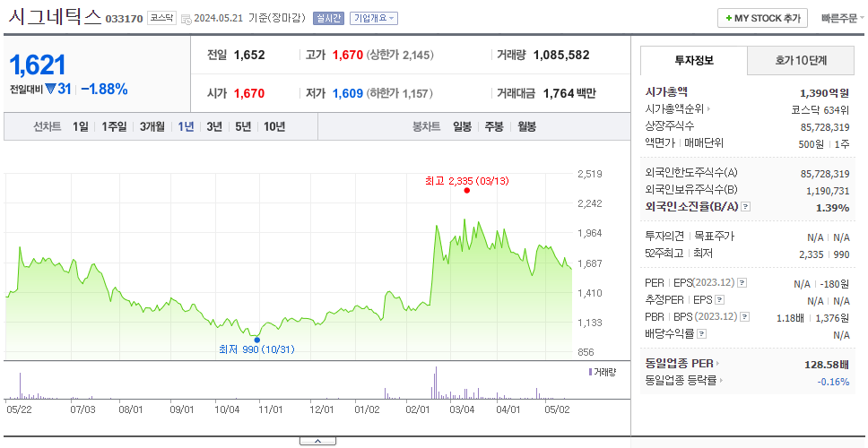The height and width of the screenshot is (448, 868).
Task: Select the 1년 line chart period
Action: (x=186, y=126)
